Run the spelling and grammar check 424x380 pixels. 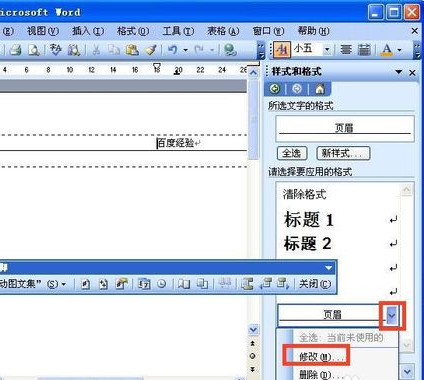[x=56, y=50]
